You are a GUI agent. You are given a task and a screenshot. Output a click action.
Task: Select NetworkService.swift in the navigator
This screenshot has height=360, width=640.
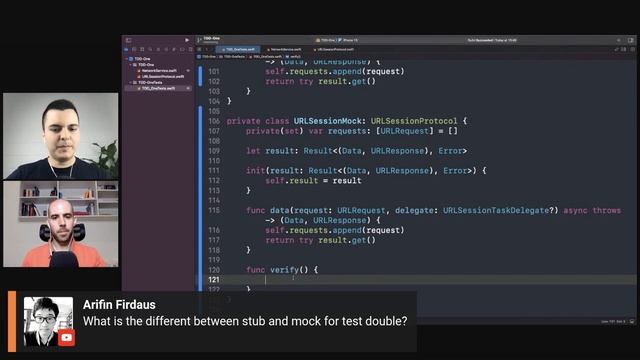click(x=158, y=71)
